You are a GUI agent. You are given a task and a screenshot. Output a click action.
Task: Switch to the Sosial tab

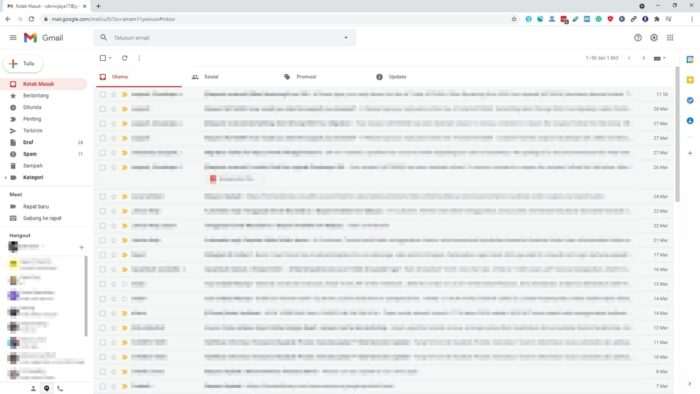click(x=211, y=77)
